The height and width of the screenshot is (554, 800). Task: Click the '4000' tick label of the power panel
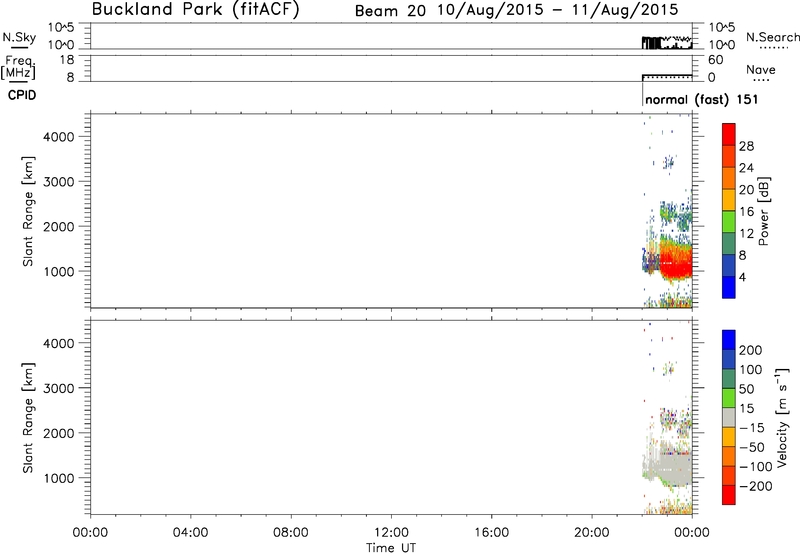[x=59, y=137]
